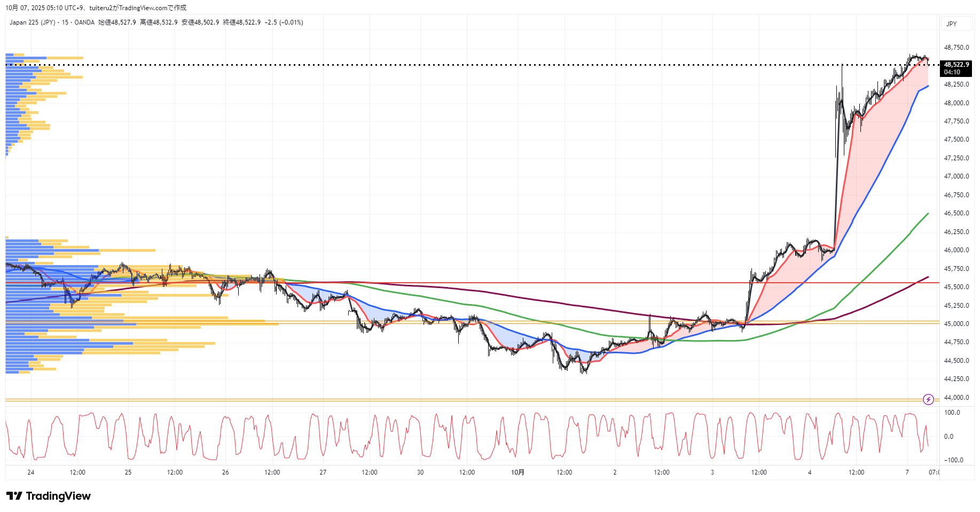
Task: Click the 10月 month label on time axis
Action: pos(518,472)
